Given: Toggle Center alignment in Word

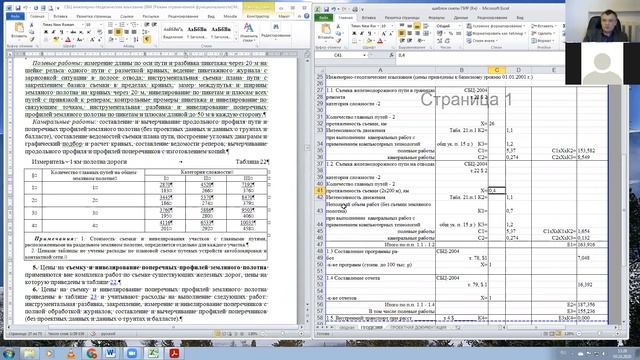Looking at the screenshot, I should coord(118,32).
